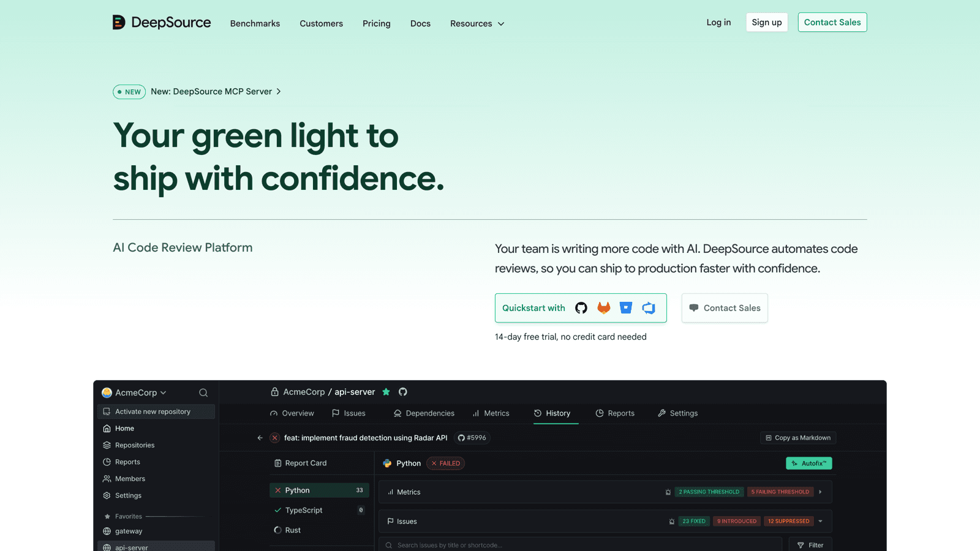This screenshot has width=980, height=551.
Task: Click the pie chart icon beside sidebar Reports
Action: [107, 462]
